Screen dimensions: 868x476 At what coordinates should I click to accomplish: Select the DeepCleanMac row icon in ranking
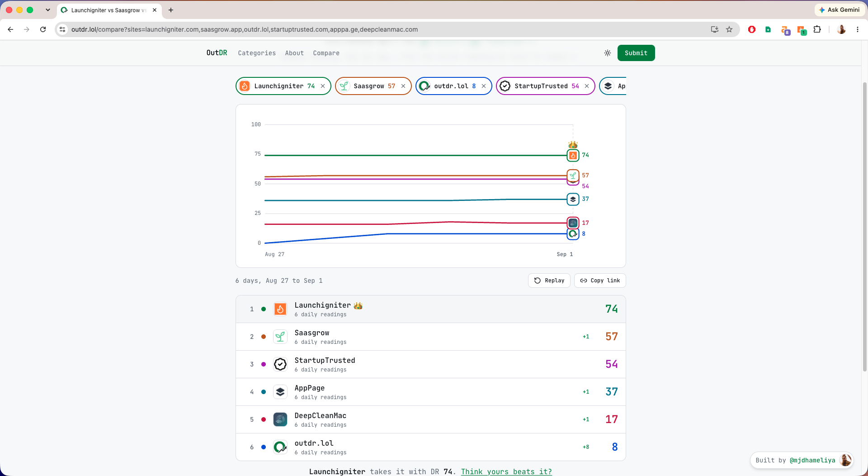tap(280, 419)
